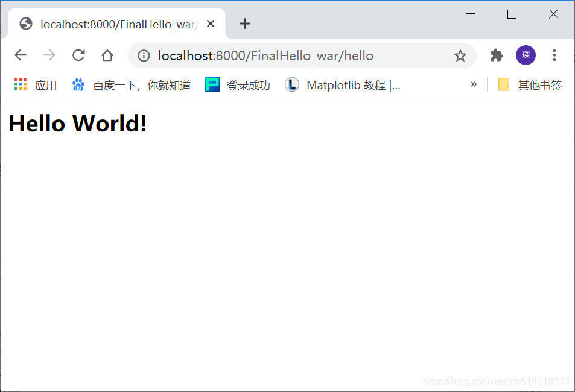View site information via the info icon
The height and width of the screenshot is (392, 575).
click(x=144, y=55)
